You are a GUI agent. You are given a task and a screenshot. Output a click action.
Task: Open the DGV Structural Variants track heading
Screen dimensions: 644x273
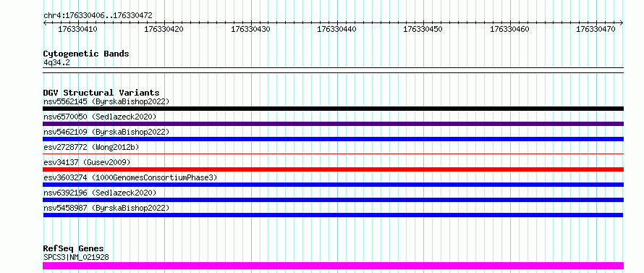tap(101, 93)
